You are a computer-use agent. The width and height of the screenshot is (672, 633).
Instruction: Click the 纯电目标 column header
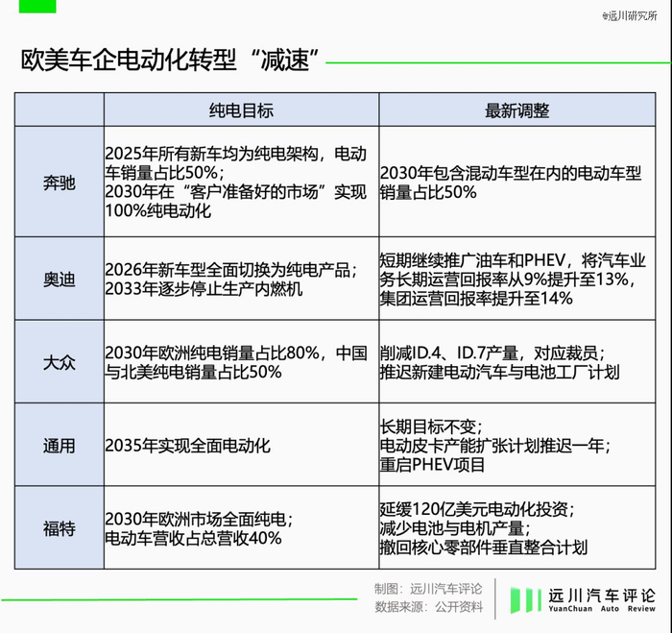(x=241, y=110)
